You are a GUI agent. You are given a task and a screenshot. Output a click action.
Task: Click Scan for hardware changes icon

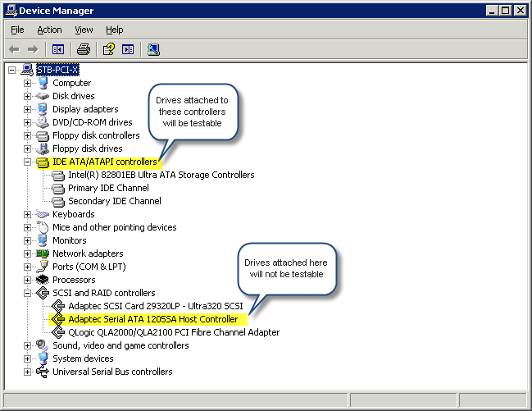click(153, 49)
